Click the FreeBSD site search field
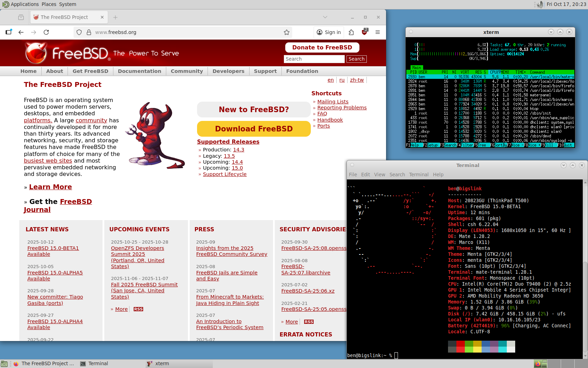 [314, 59]
